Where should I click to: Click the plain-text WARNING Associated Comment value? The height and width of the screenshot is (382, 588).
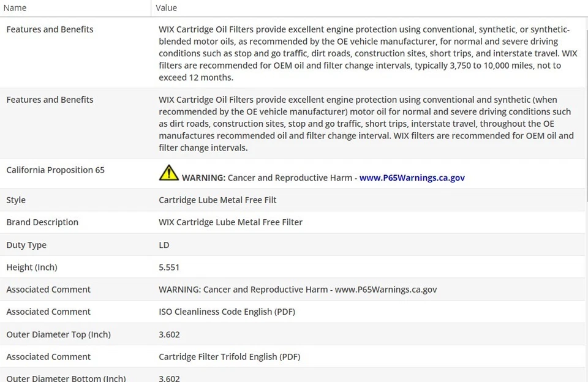pyautogui.click(x=298, y=290)
